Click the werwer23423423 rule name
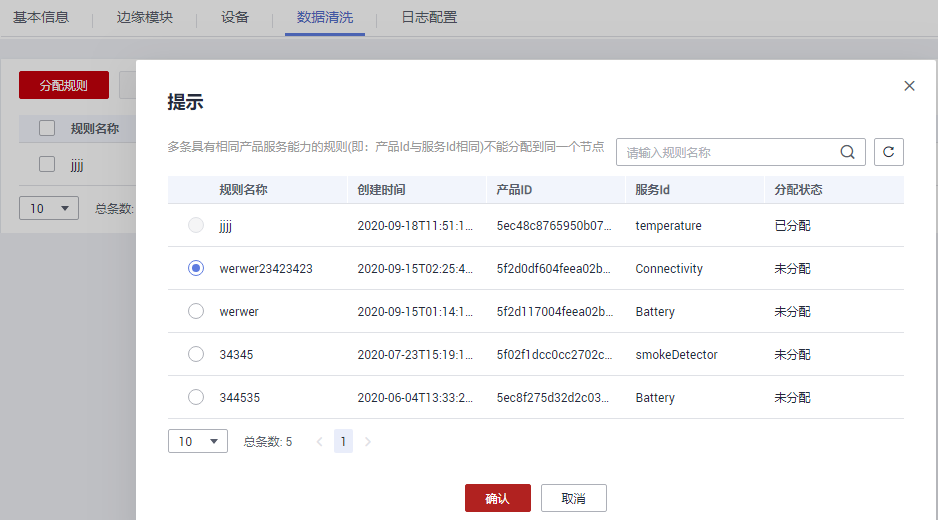 tap(266, 269)
